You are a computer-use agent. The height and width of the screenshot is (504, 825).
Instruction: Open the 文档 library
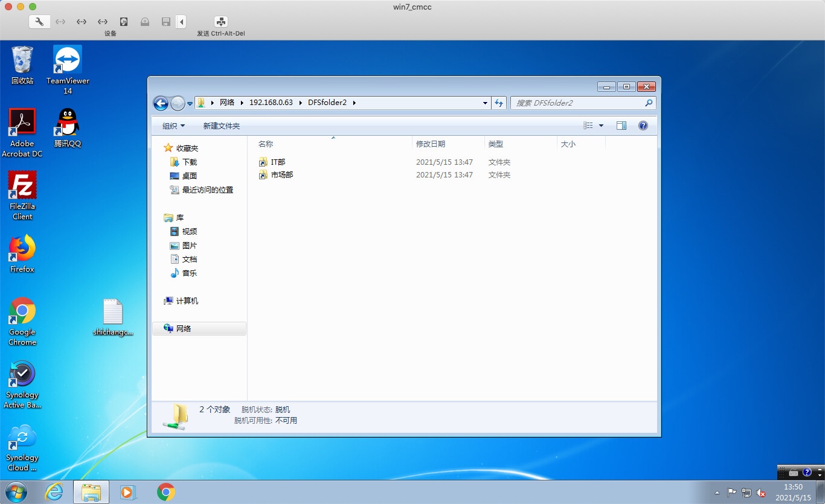click(190, 259)
